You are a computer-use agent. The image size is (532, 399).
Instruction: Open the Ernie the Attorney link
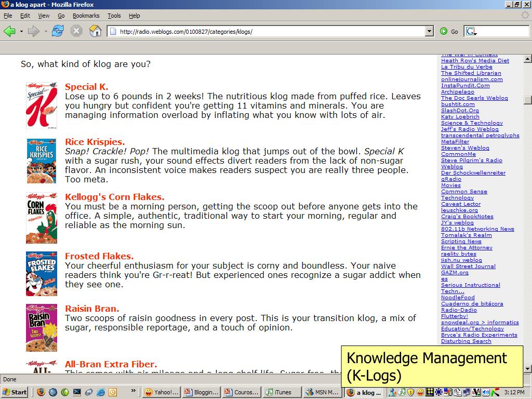click(x=467, y=248)
